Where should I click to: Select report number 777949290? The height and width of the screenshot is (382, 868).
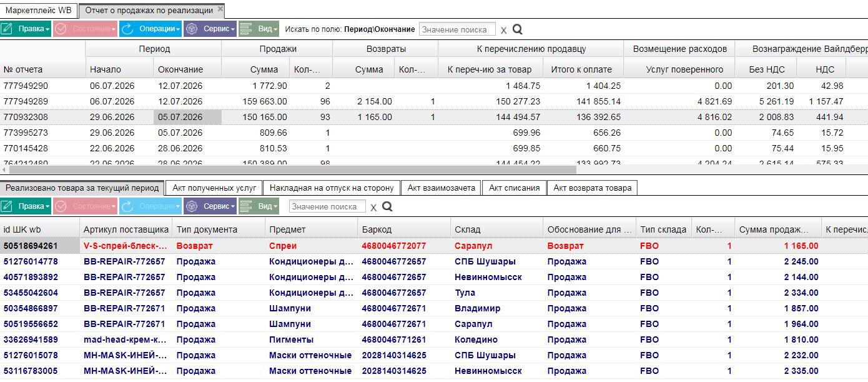click(x=26, y=86)
